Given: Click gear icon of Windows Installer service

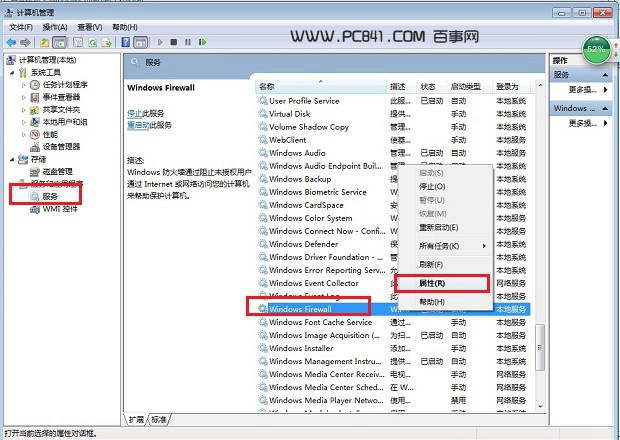Looking at the screenshot, I should [x=263, y=348].
